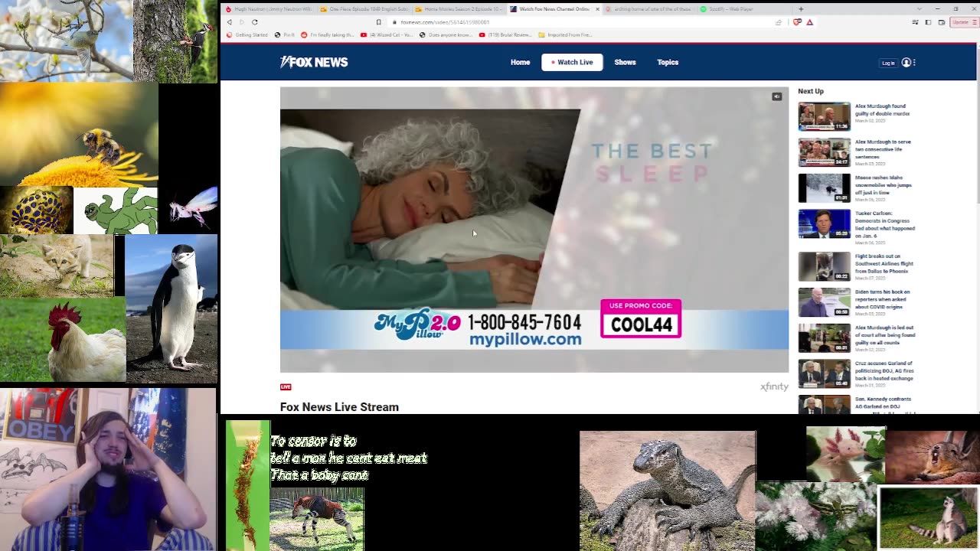Click the bookmark icon in the address bar

pos(378,22)
